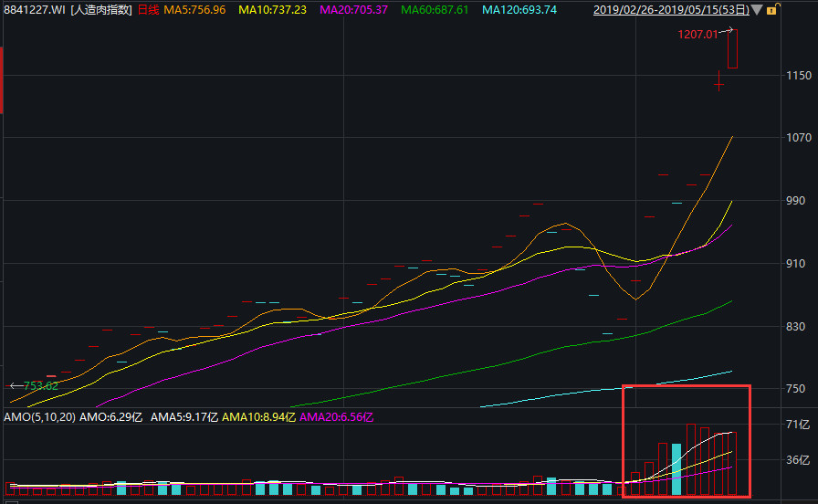This screenshot has width=818, height=504.
Task: Select the cyan MA120:693.74 indicator label
Action: tap(519, 10)
